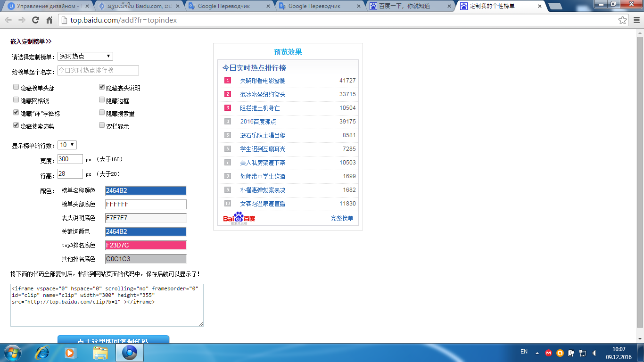Viewport: 644px width, 362px height.
Task: Go back using the browser back arrow
Action: click(x=8, y=20)
